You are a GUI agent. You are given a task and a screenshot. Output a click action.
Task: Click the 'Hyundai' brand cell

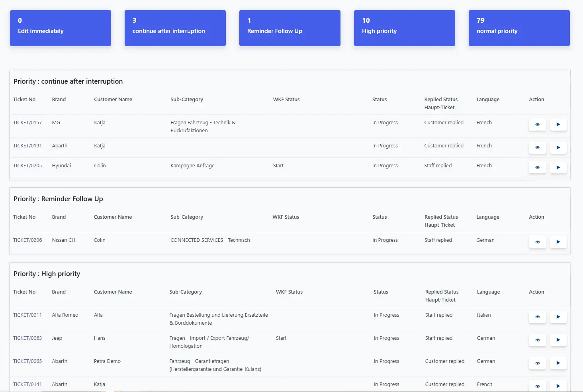(x=61, y=166)
